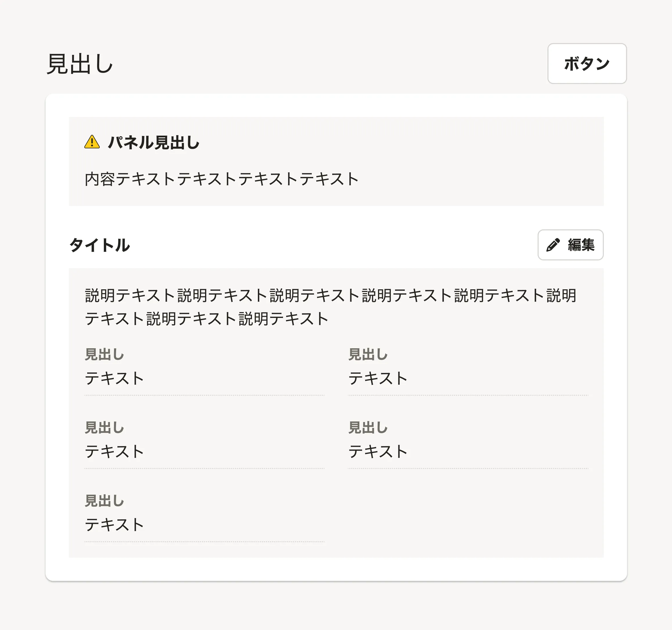Viewport: 672px width, 630px height.
Task: Select the パネル見出し panel heading
Action: 154,142
